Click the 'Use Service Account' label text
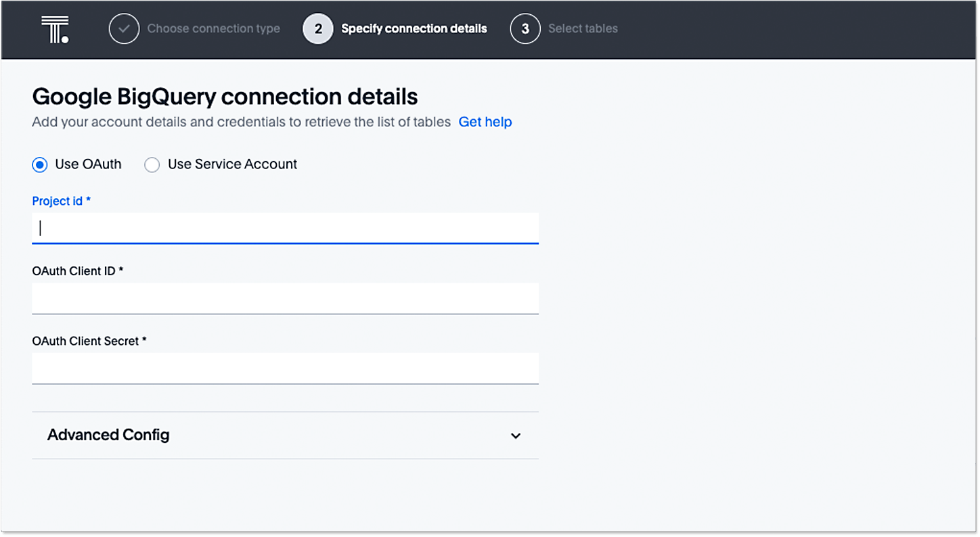 click(x=232, y=164)
